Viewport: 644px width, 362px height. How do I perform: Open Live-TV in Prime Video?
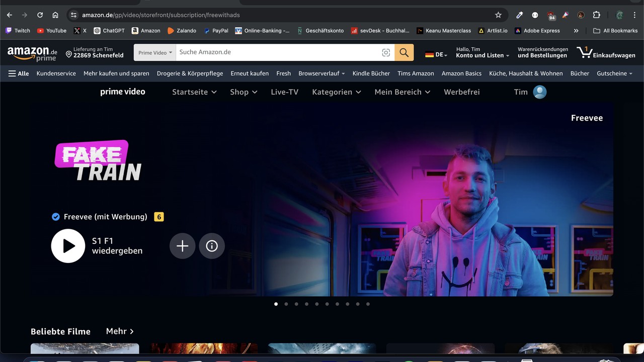(284, 92)
